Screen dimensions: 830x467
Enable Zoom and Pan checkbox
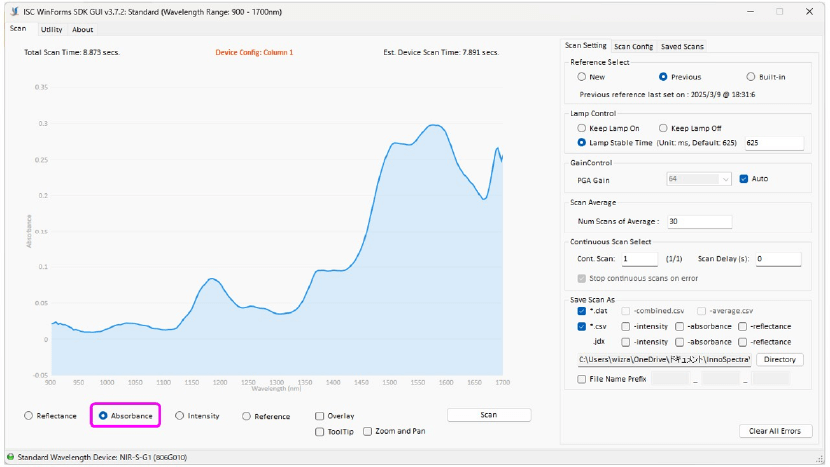click(368, 431)
